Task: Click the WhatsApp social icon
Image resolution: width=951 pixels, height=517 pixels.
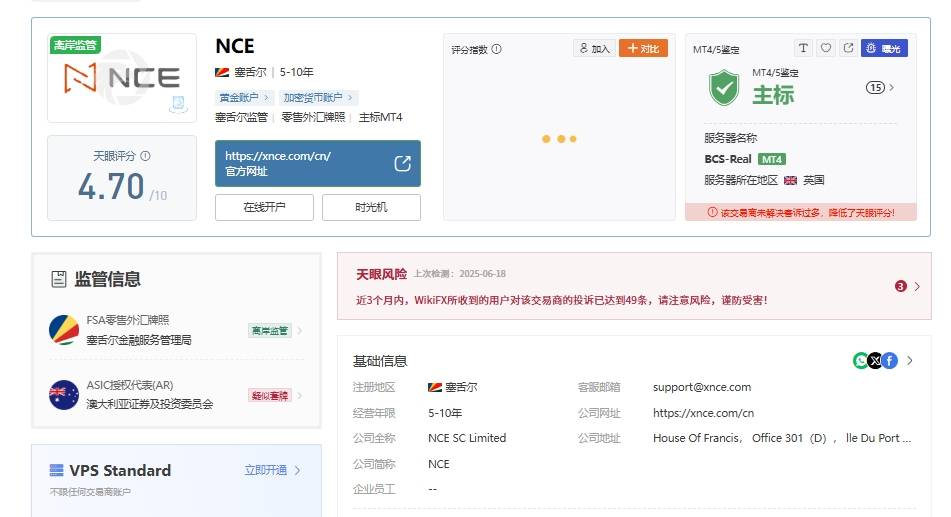Action: (861, 360)
